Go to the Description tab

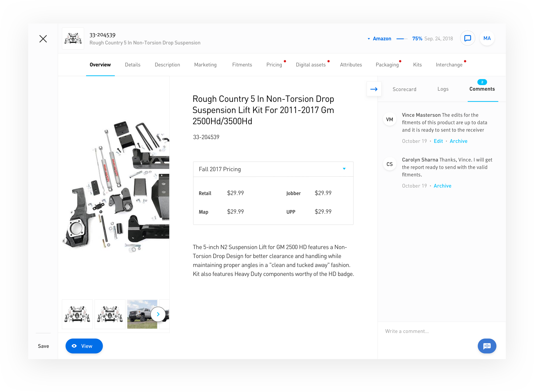pos(167,65)
